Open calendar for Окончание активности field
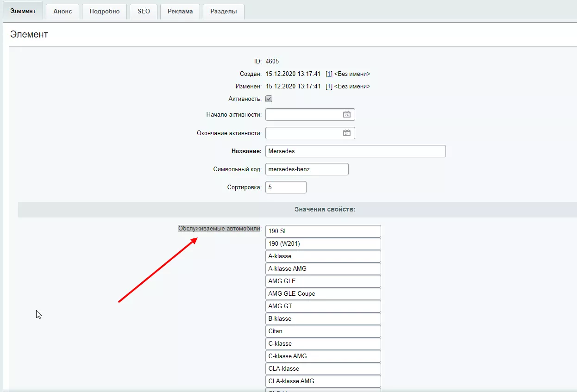The image size is (577, 392). click(346, 133)
